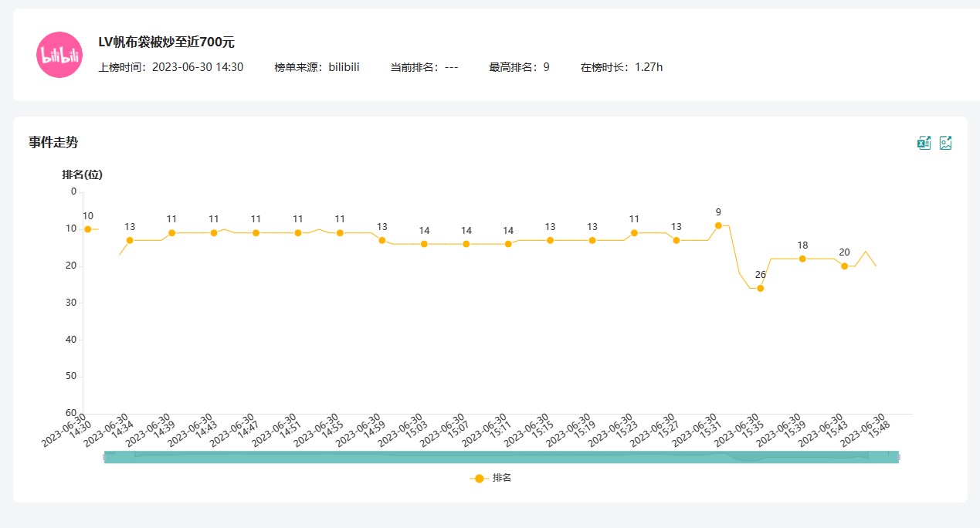Click the middle of the teal zoom bar
This screenshot has height=528, width=980.
tap(501, 457)
